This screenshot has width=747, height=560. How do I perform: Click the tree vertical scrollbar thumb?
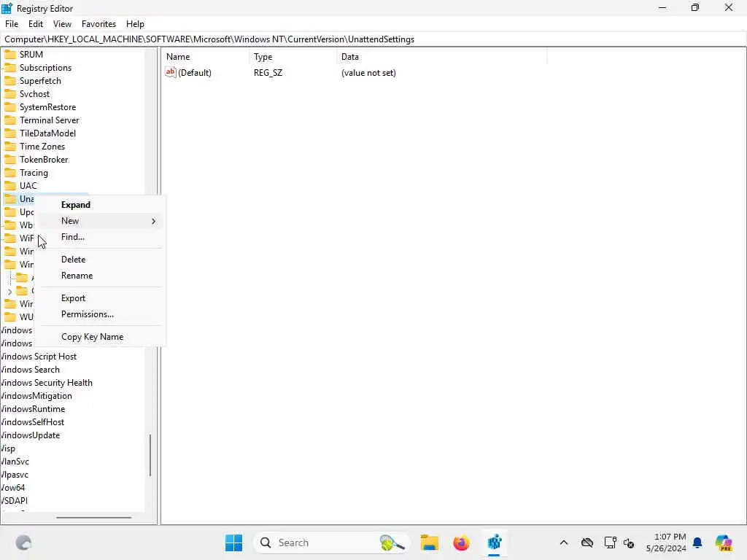click(150, 455)
